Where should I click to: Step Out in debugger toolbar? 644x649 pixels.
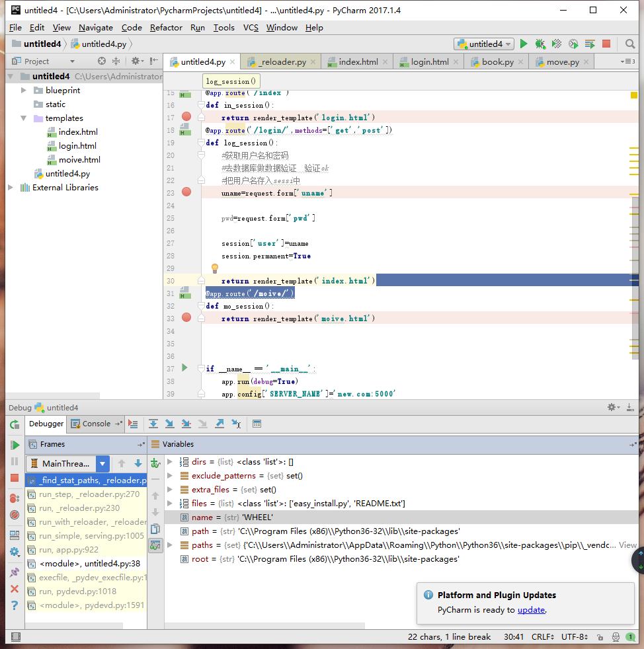[x=220, y=424]
